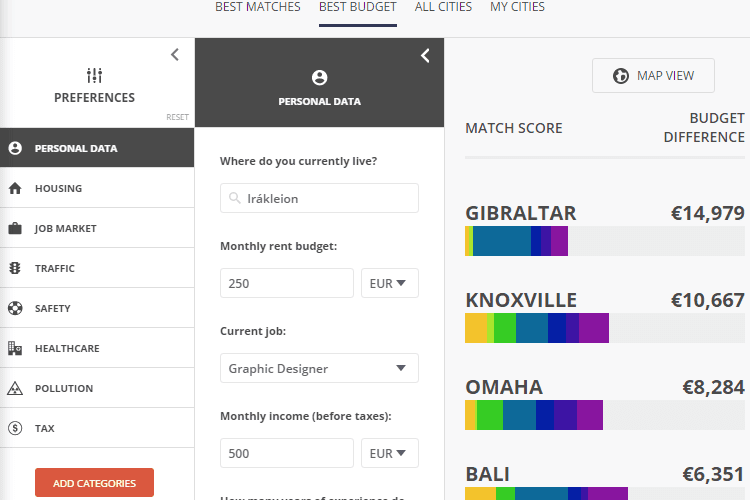This screenshot has width=750, height=500.
Task: Click the Housing home icon
Action: (x=15, y=188)
